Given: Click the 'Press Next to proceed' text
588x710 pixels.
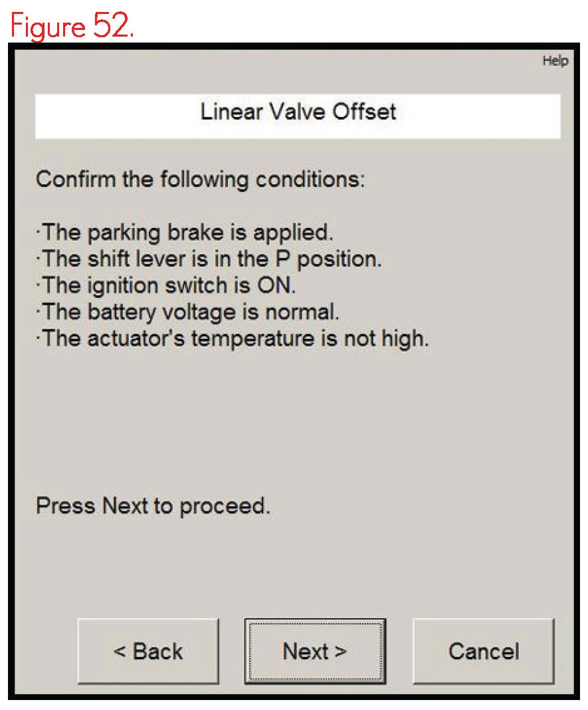Looking at the screenshot, I should tap(153, 506).
